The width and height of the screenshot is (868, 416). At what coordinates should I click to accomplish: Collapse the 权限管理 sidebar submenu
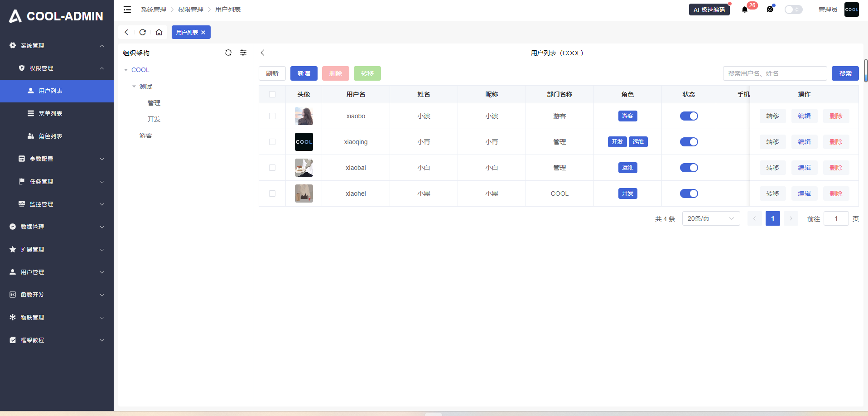tap(57, 68)
